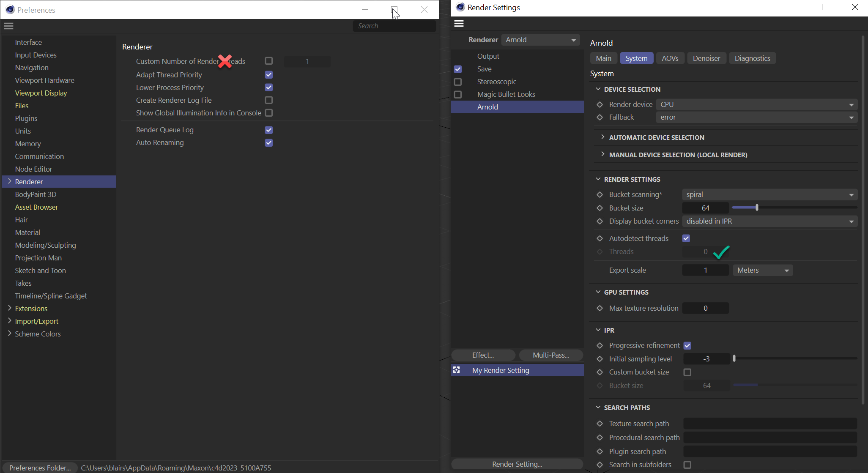Viewport: 868px width, 473px height.
Task: Switch to the AOVs tab
Action: coord(670,58)
